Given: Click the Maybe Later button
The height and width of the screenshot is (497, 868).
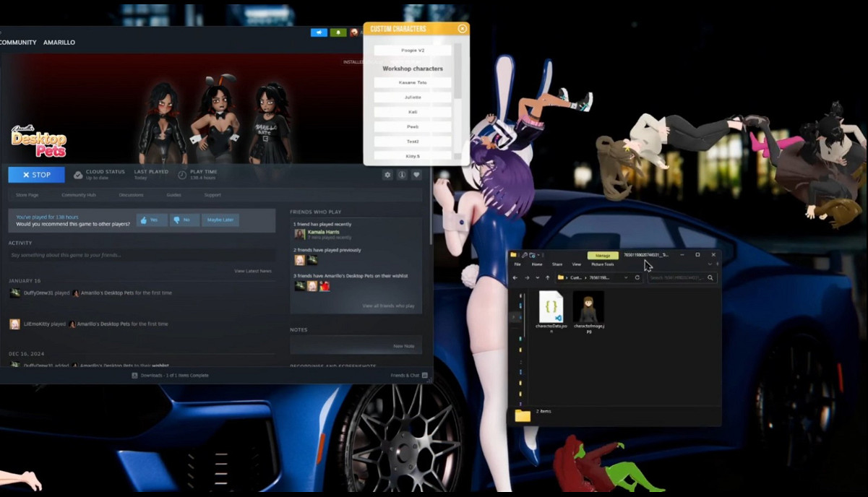Looking at the screenshot, I should click(x=220, y=220).
